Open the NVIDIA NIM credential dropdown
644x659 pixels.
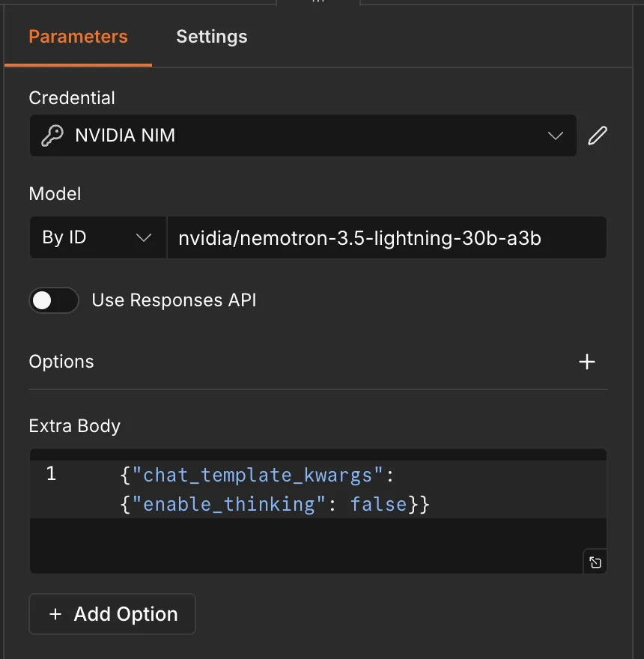(x=303, y=136)
